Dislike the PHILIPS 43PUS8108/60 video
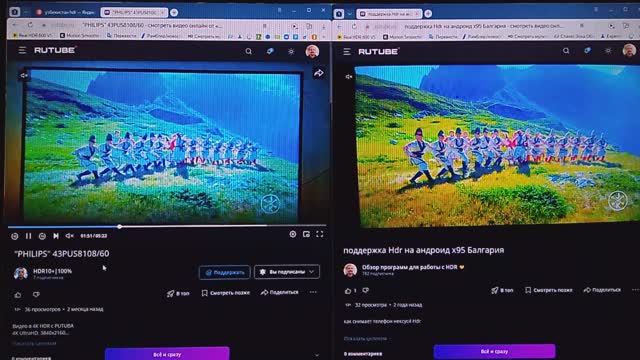Image resolution: width=640 pixels, height=360 pixels. 36,294
